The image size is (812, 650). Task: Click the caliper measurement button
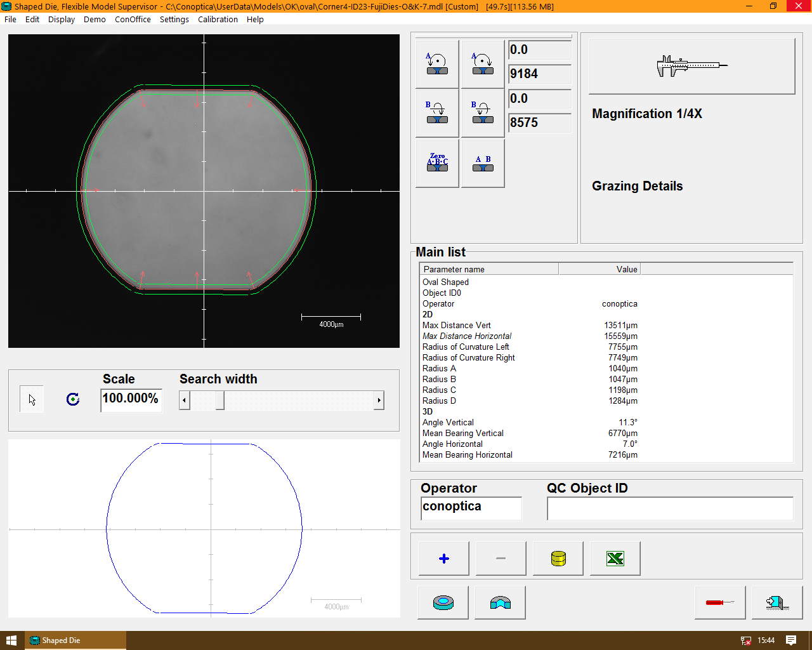click(x=691, y=66)
